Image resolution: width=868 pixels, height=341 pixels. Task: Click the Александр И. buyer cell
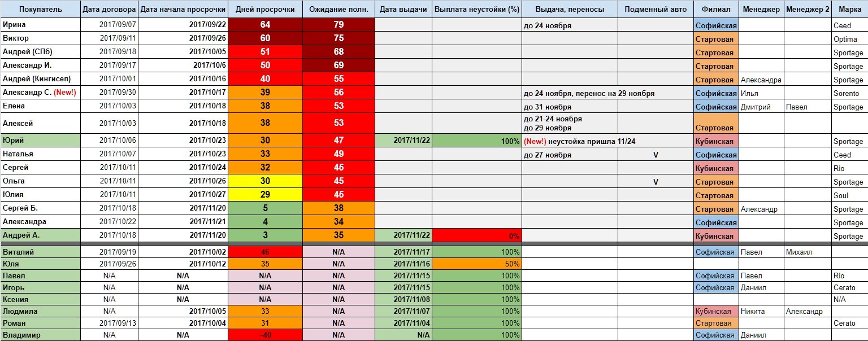[40, 65]
